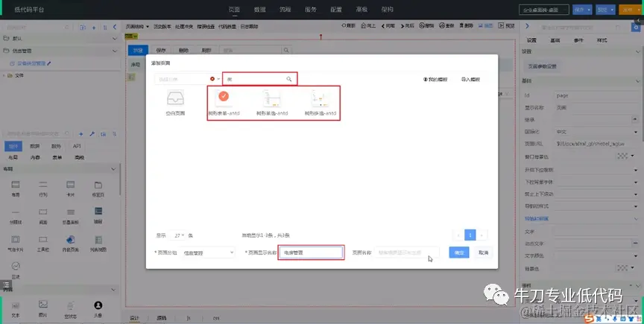Click the 导入模板 import template link
644x324 pixels.
pyautogui.click(x=470, y=79)
